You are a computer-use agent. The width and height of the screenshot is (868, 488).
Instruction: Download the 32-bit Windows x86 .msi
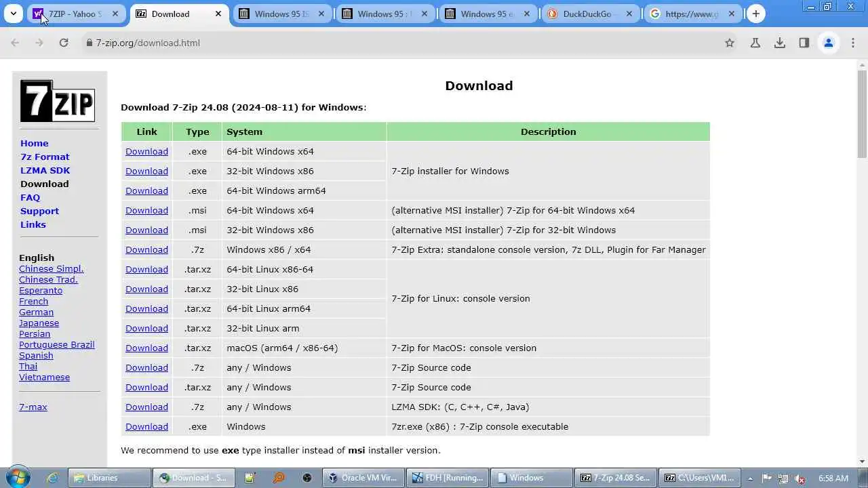click(146, 230)
